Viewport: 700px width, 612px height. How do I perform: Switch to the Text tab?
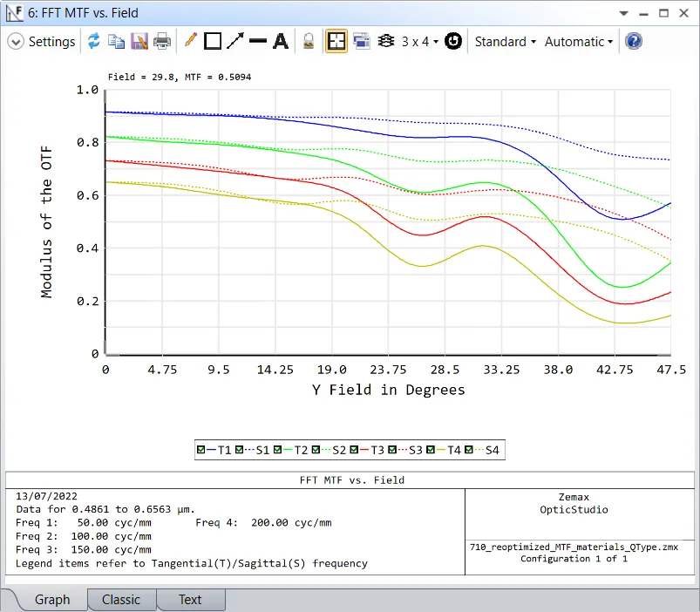point(190,600)
